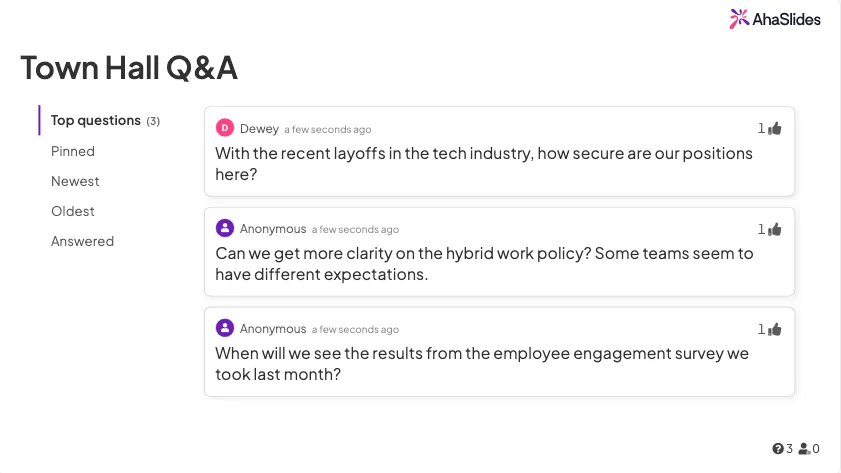The image size is (841, 473).
Task: Select the hybrid work policy question text
Action: click(484, 263)
